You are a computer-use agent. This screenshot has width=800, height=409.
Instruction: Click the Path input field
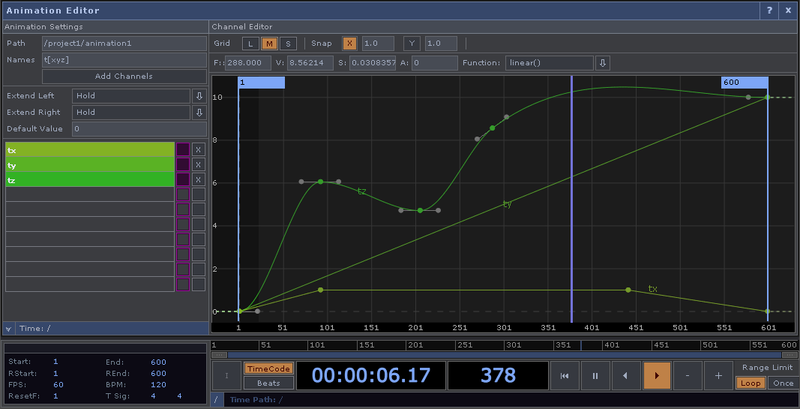click(x=124, y=43)
